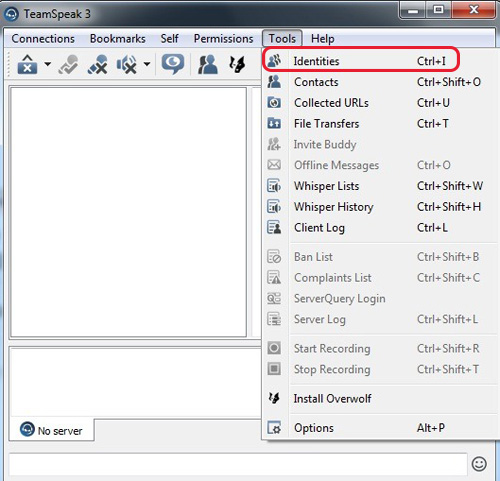Image resolution: width=500 pixels, height=481 pixels.
Task: Select the No server chat tab
Action: 52,430
